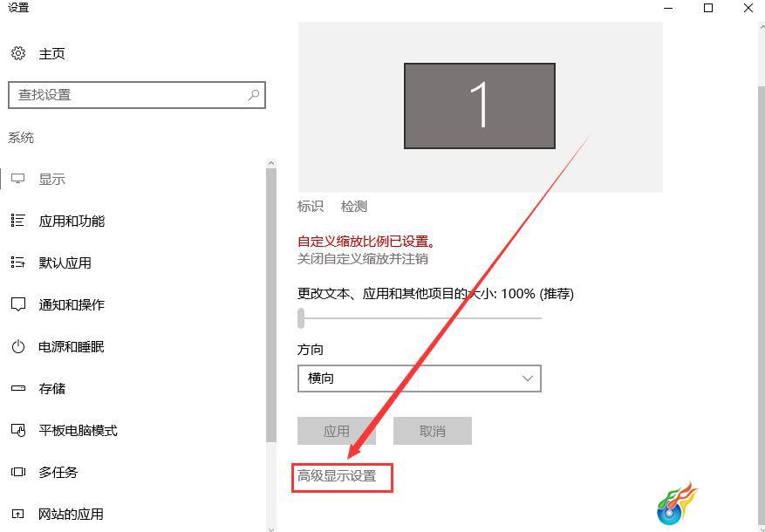Open Notifications and actions icon
765x532 pixels.
coord(18,304)
